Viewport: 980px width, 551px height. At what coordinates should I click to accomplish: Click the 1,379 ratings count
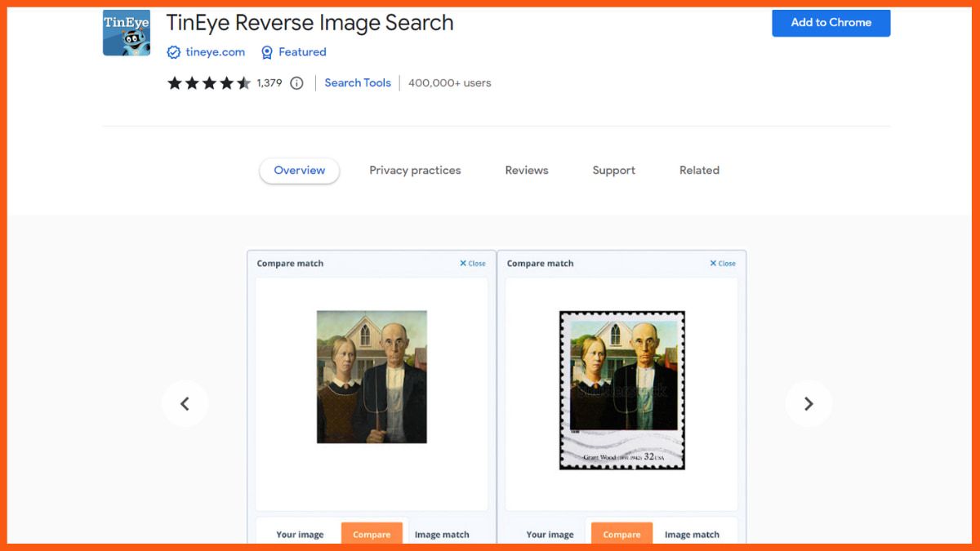[x=269, y=83]
